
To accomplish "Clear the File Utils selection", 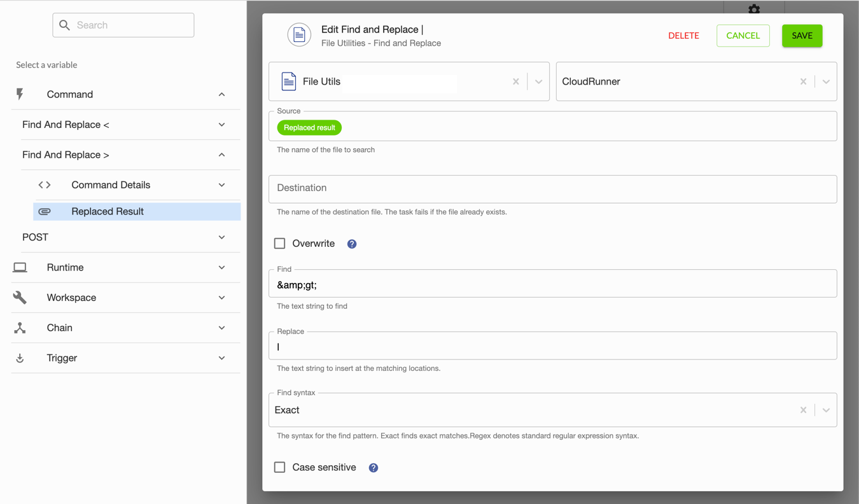I will tap(516, 81).
